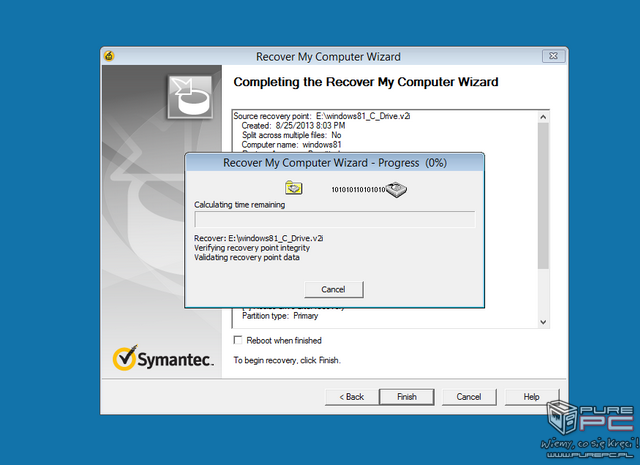
Task: Click 'Recover: E:\windows81_C_Drive.v2i' text
Action: pyautogui.click(x=259, y=238)
